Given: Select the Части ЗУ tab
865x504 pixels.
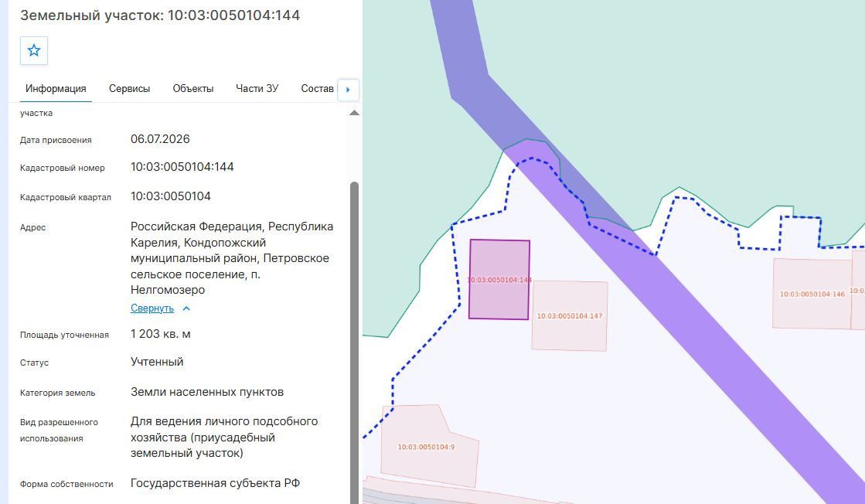Looking at the screenshot, I should tap(257, 88).
